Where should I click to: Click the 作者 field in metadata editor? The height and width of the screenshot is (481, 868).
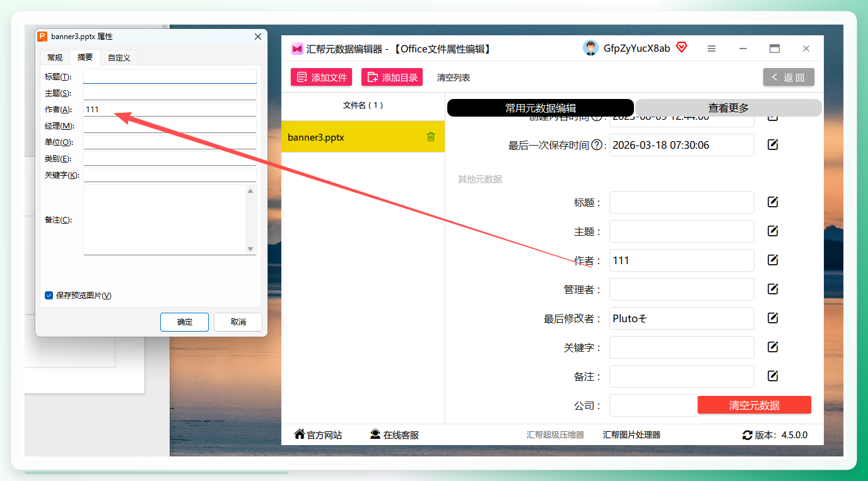click(682, 260)
